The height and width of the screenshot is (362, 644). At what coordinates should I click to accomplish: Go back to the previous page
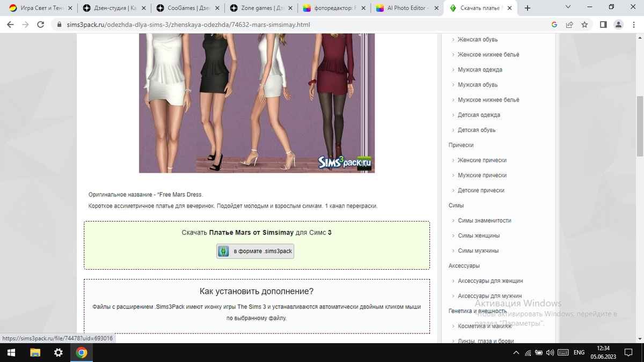[10, 25]
